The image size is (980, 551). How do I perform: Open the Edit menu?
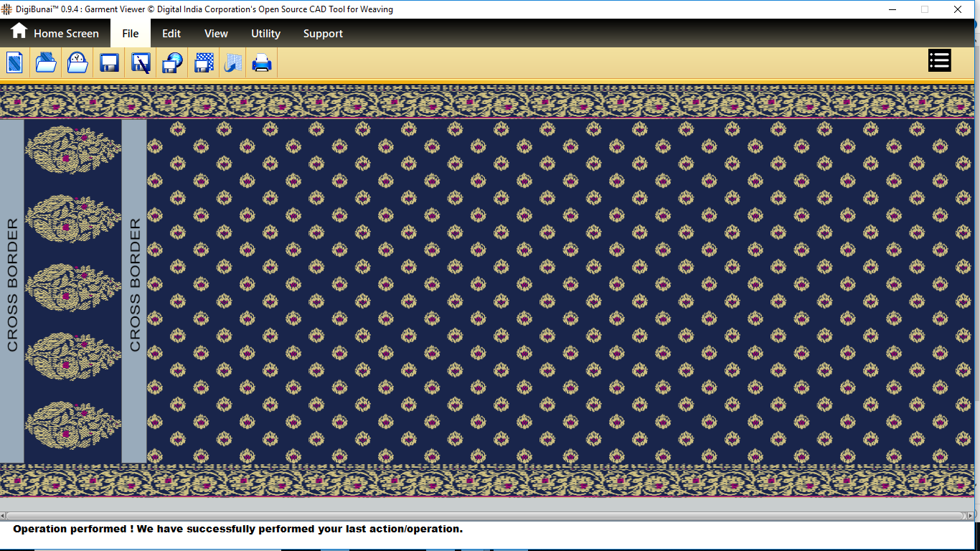click(171, 34)
